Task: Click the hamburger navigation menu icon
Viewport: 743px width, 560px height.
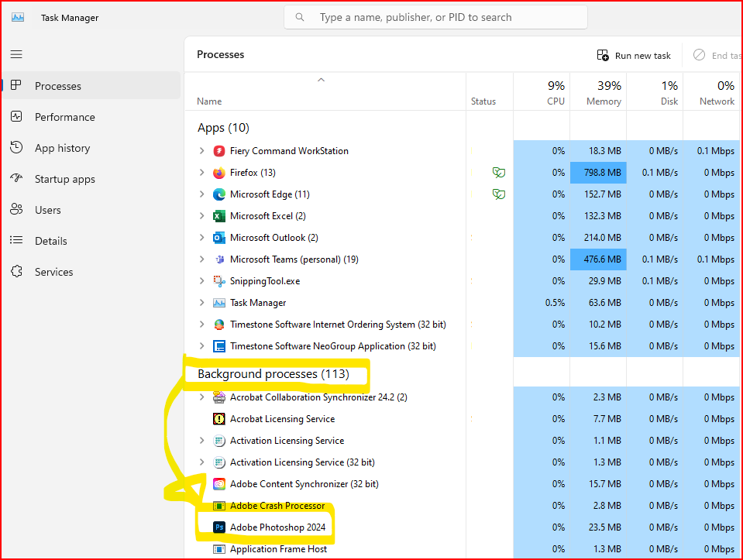Action: (16, 54)
